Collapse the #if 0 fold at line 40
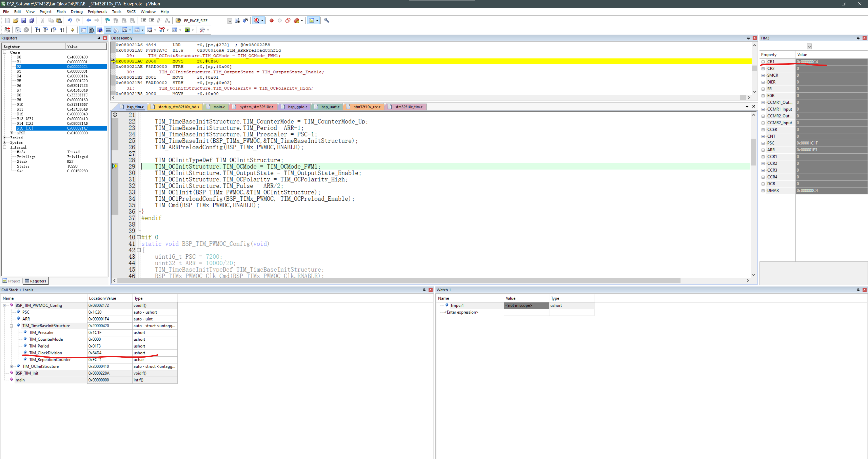Viewport: 868px width, 459px height. 139,237
